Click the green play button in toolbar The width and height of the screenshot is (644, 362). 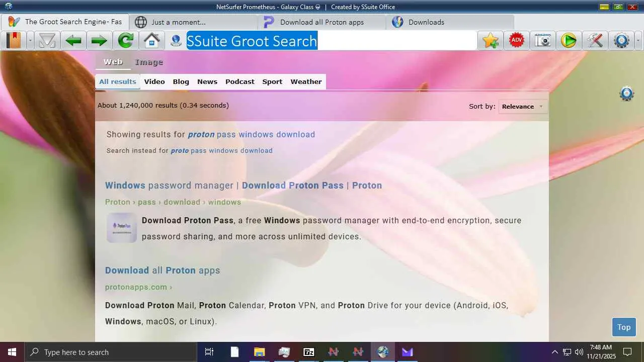(x=569, y=40)
